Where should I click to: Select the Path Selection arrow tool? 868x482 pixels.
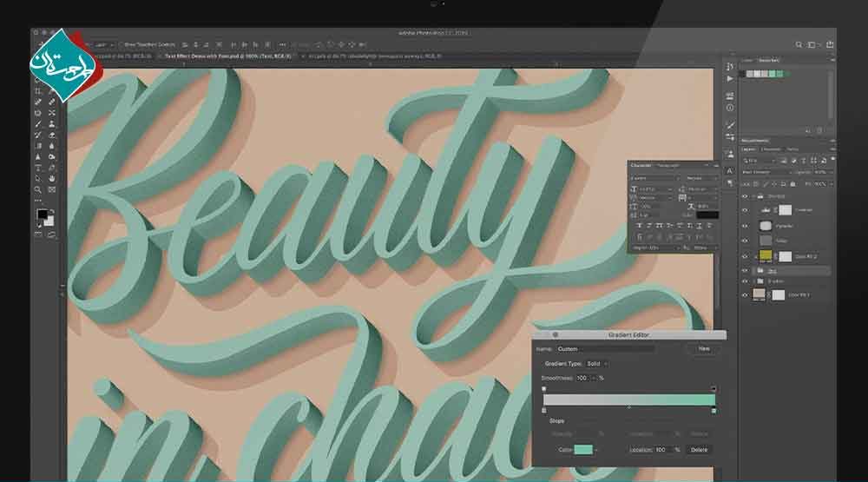tap(38, 178)
